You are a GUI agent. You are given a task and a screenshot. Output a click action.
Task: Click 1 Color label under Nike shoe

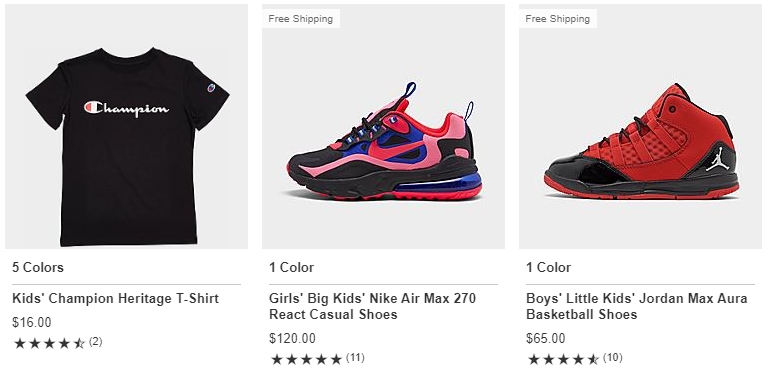click(x=291, y=268)
